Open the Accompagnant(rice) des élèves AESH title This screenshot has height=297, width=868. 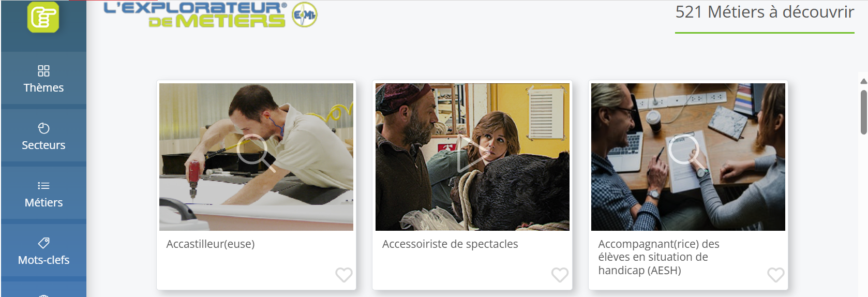click(659, 257)
